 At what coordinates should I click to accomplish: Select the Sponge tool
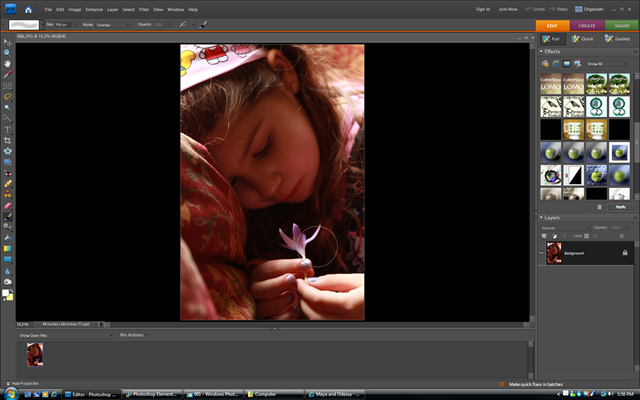tap(7, 282)
